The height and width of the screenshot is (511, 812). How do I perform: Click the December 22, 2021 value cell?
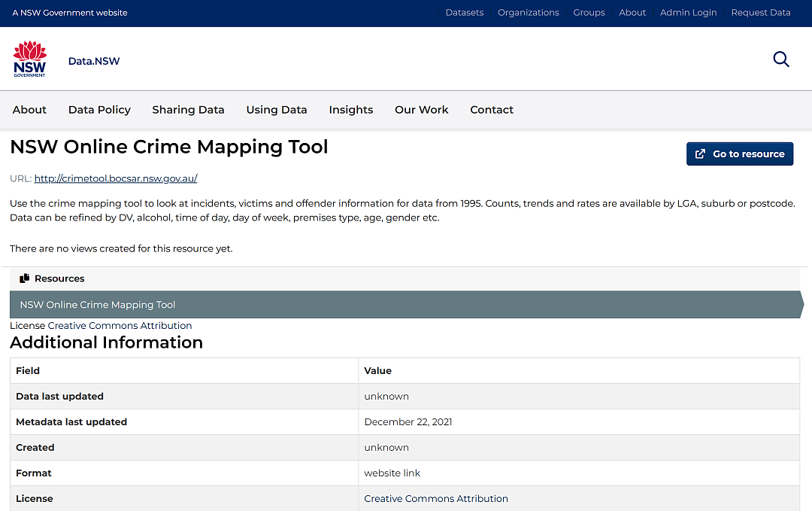tap(579, 422)
